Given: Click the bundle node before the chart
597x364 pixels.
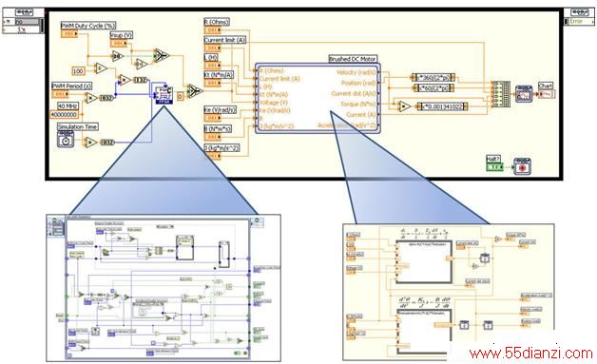Looking at the screenshot, I should pyautogui.click(x=500, y=94).
